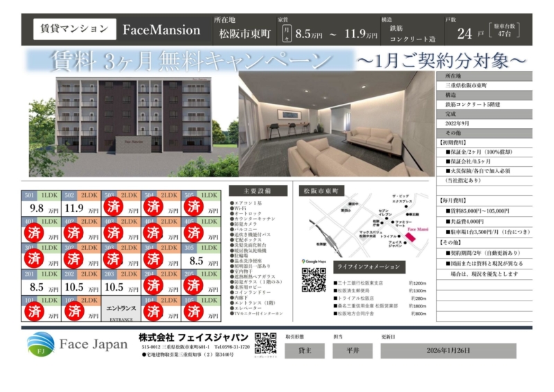Click the QR code under Google Maps
The width and height of the screenshot is (554, 392).
[x=314, y=278]
